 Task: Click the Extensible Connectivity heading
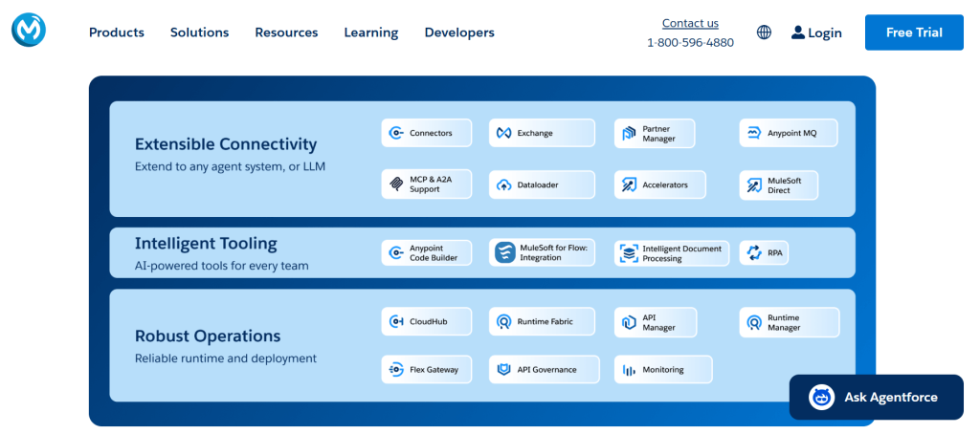point(226,144)
